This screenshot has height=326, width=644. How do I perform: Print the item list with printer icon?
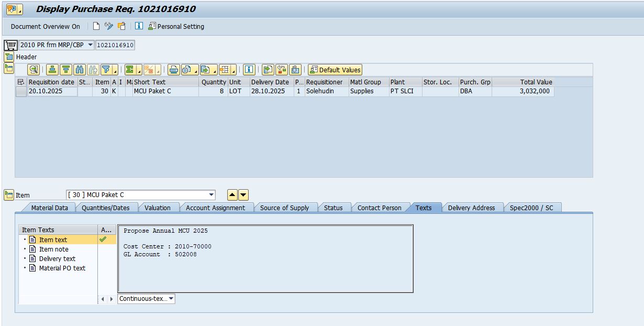pyautogui.click(x=173, y=70)
